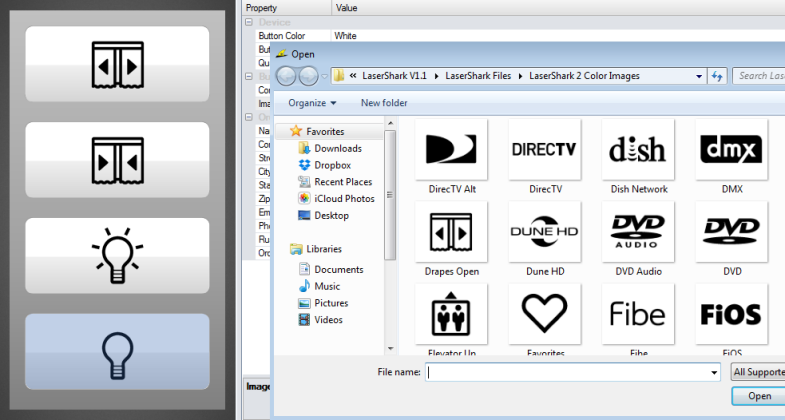
Task: Click the Value column header
Action: [558, 8]
